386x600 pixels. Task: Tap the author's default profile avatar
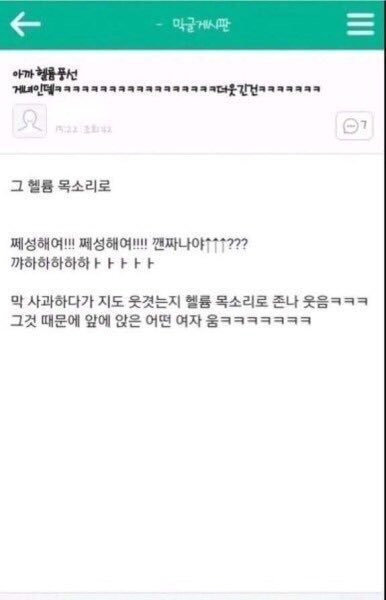coord(29,121)
